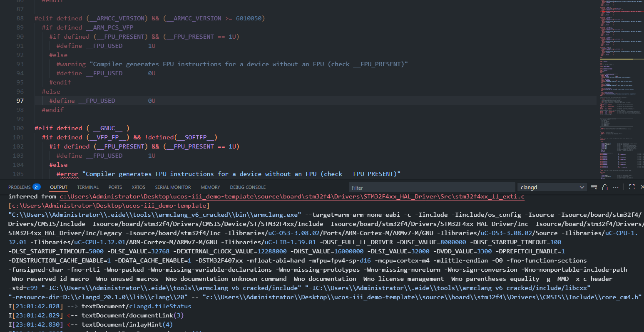This screenshot has height=332, width=644.
Task: Select the Output tab
Action: pyautogui.click(x=59, y=187)
